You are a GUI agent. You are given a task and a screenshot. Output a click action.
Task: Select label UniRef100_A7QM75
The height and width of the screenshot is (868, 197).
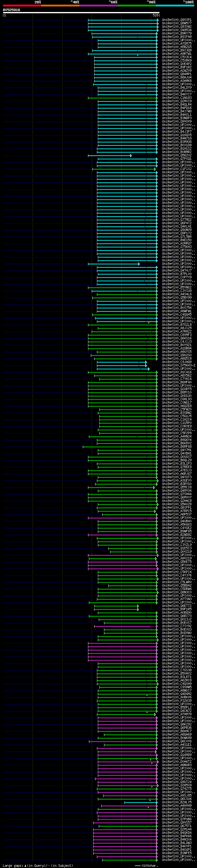[176, 43]
